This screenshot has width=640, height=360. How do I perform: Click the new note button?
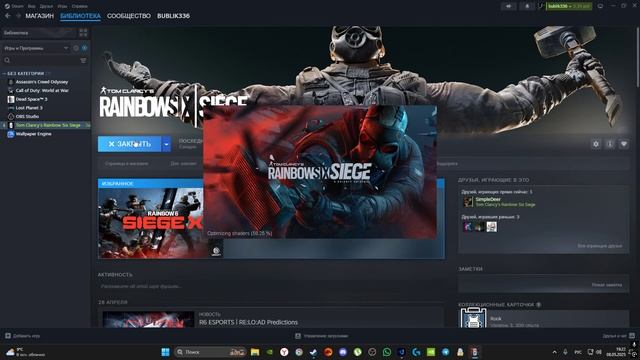tap(607, 285)
